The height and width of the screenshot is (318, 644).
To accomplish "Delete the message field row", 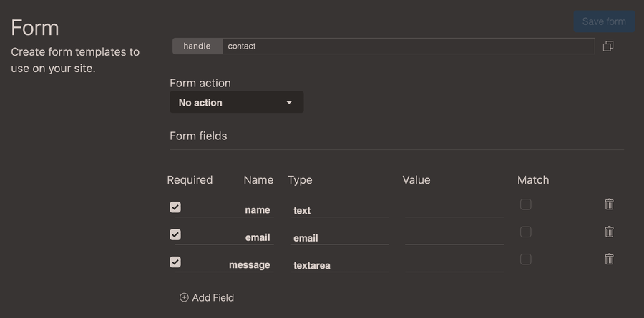I will pyautogui.click(x=609, y=259).
